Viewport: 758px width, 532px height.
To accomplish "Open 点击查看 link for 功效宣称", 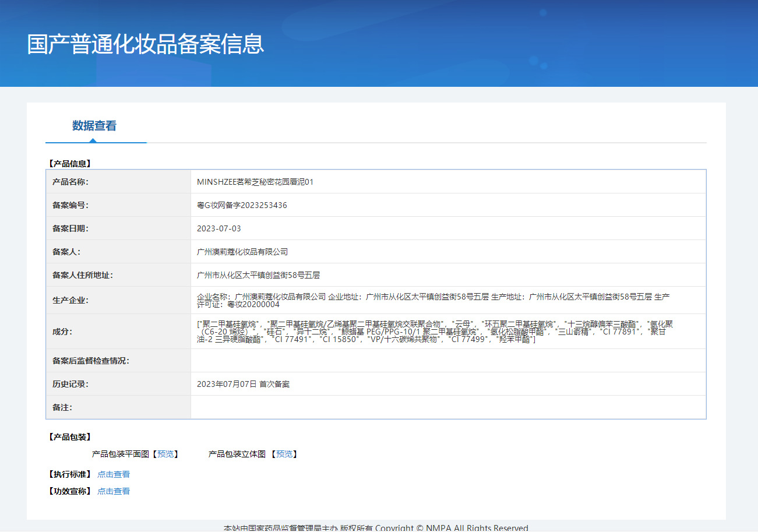I will click(114, 491).
